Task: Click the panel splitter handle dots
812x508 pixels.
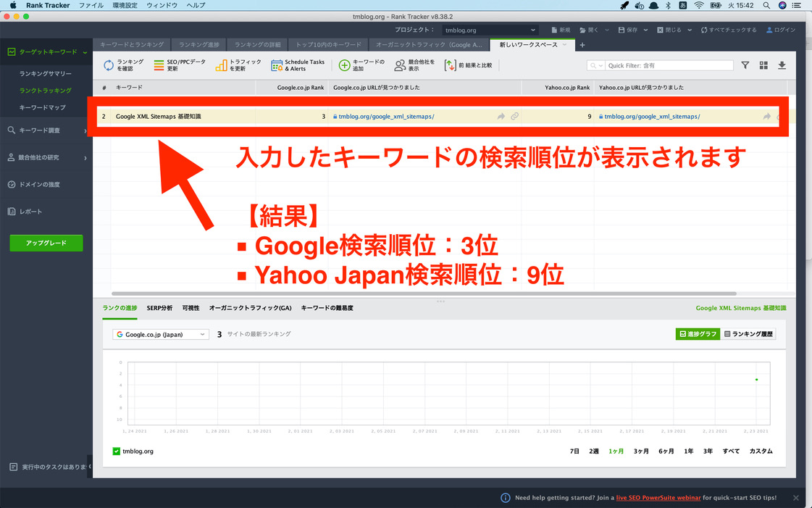Action: coord(440,301)
